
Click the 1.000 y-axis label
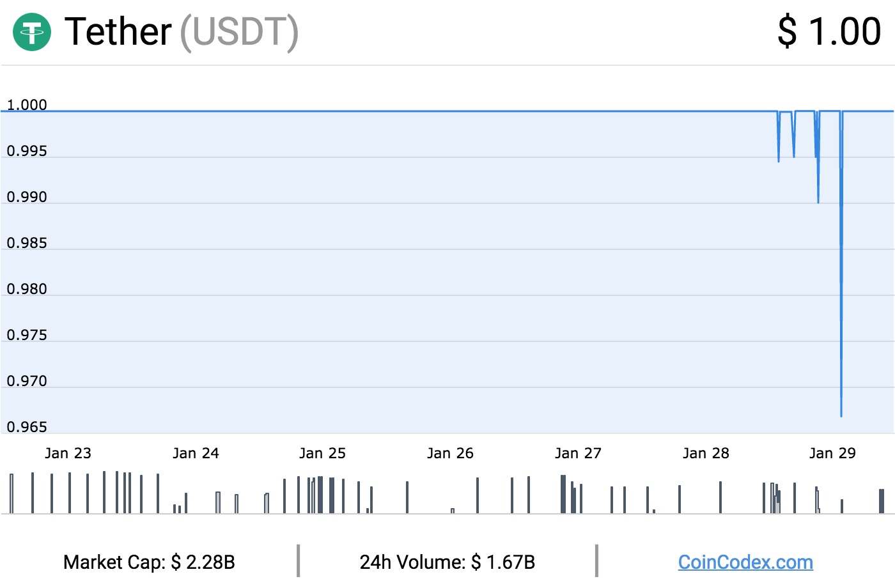click(27, 105)
